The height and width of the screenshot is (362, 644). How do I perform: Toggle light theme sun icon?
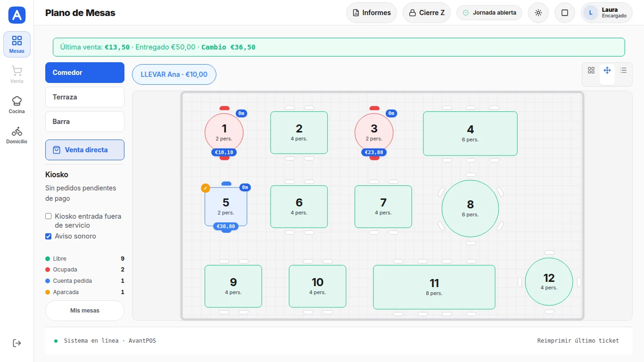538,13
